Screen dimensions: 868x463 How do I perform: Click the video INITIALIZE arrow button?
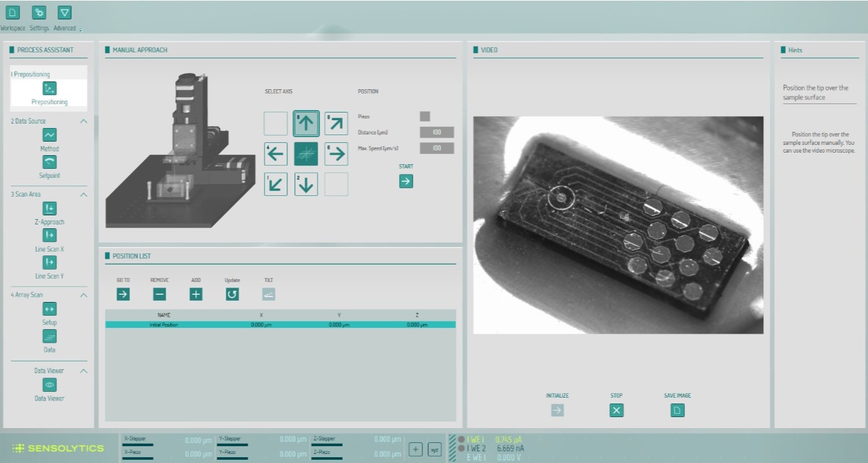point(558,410)
